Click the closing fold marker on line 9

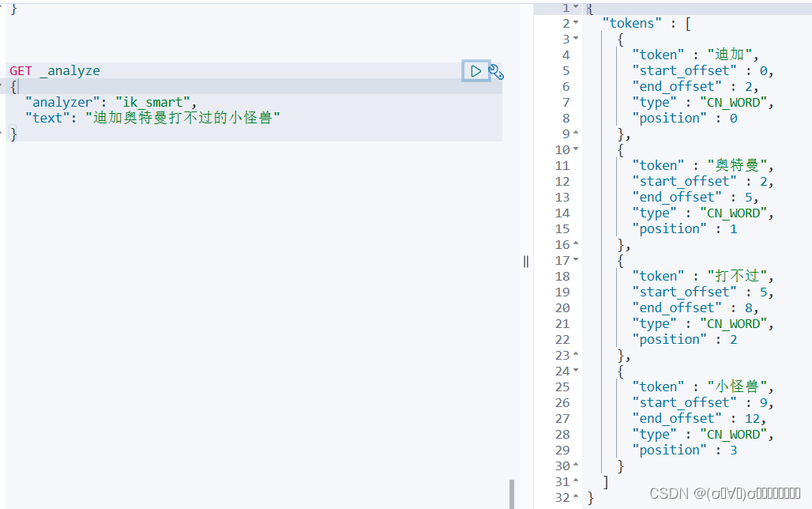(576, 134)
